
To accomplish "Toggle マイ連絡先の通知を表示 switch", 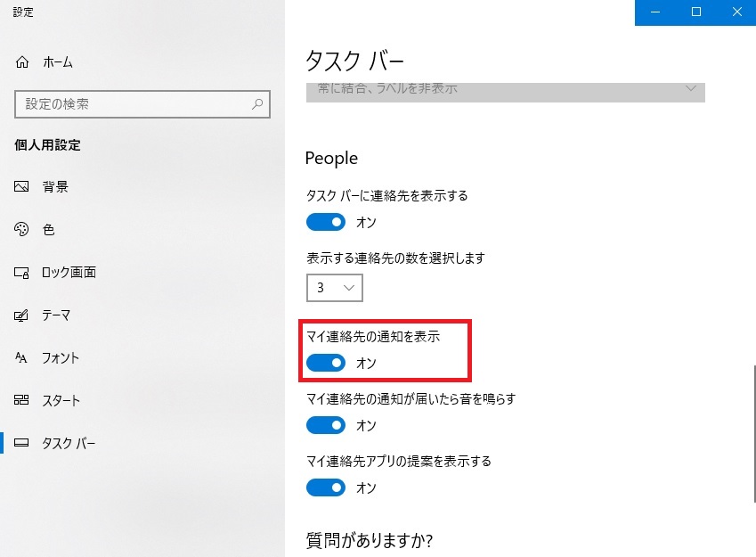I will tap(326, 363).
